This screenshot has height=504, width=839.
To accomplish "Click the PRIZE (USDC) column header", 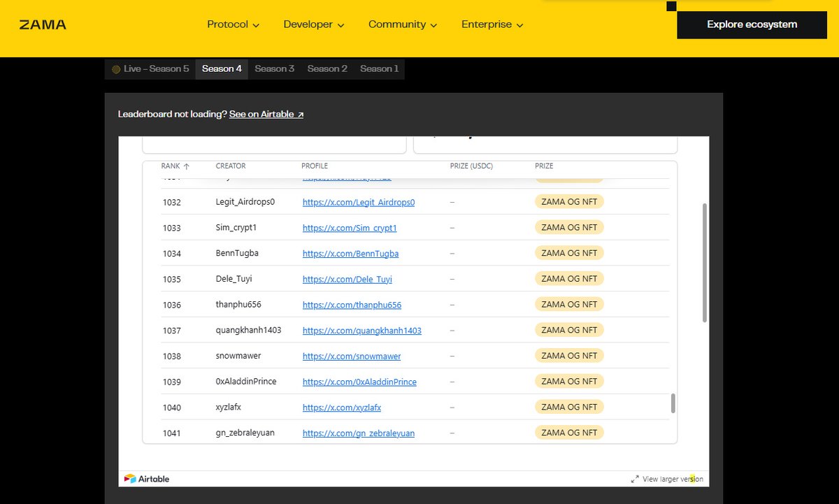I will coord(472,166).
